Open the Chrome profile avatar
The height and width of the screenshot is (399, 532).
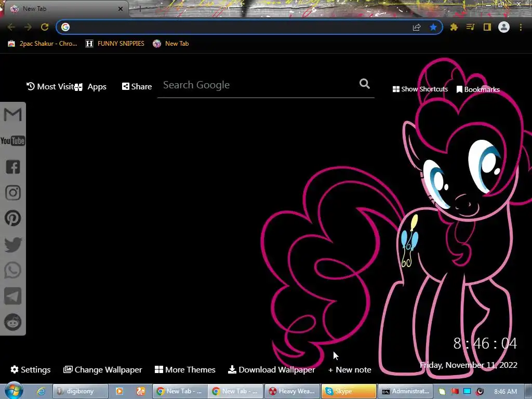(x=504, y=27)
